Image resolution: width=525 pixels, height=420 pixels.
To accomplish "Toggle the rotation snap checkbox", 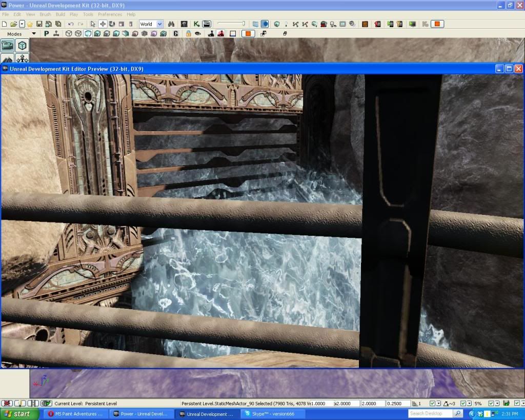I will (463, 404).
